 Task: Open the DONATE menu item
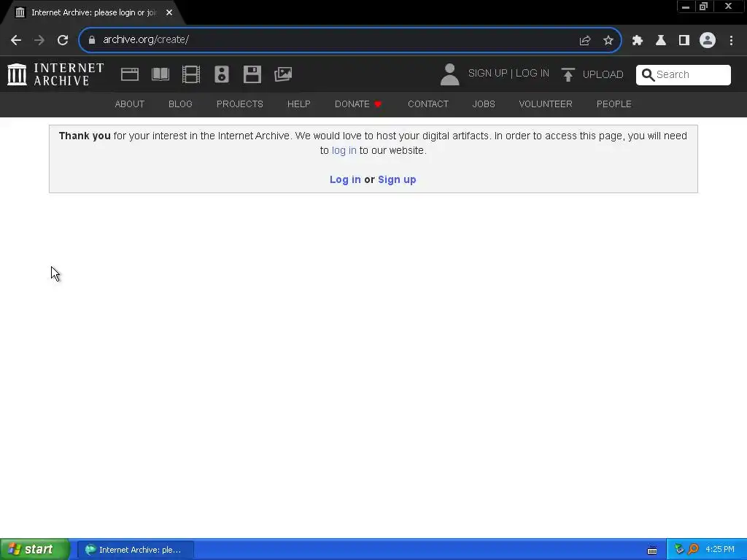[x=357, y=104]
